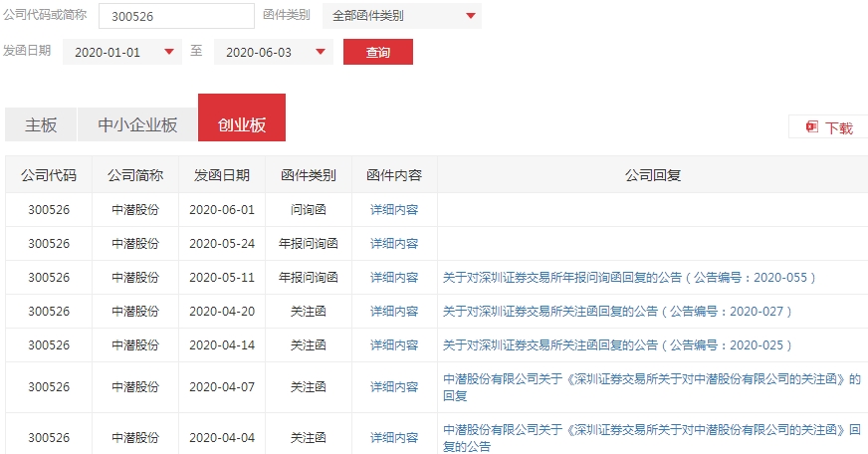Image resolution: width=868 pixels, height=454 pixels.
Task: Open 详细内容 for the 2020-05-24 letter
Action: tap(394, 244)
